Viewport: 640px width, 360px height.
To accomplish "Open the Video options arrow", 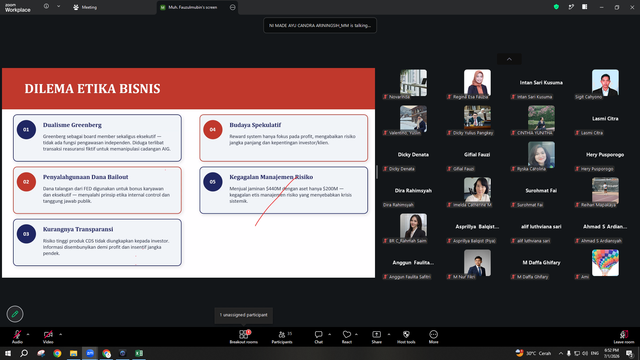I will [60, 334].
